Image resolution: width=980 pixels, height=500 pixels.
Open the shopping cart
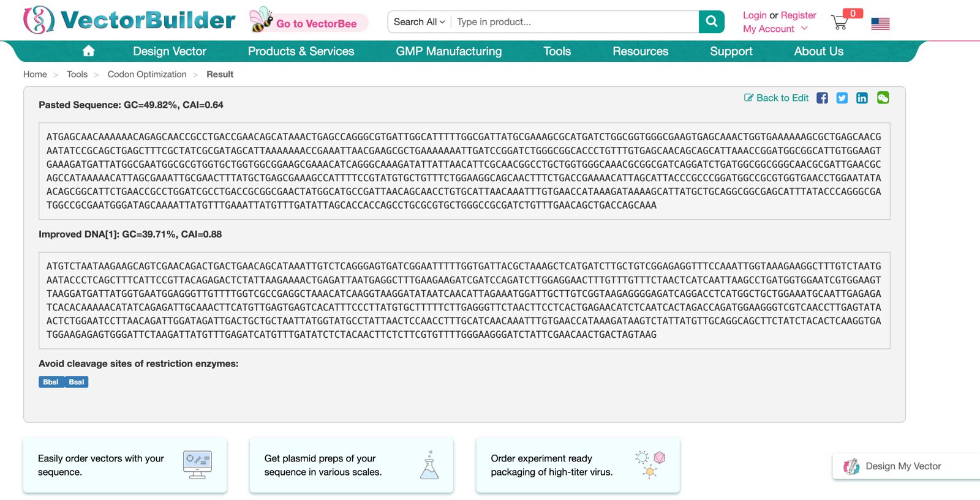click(839, 23)
